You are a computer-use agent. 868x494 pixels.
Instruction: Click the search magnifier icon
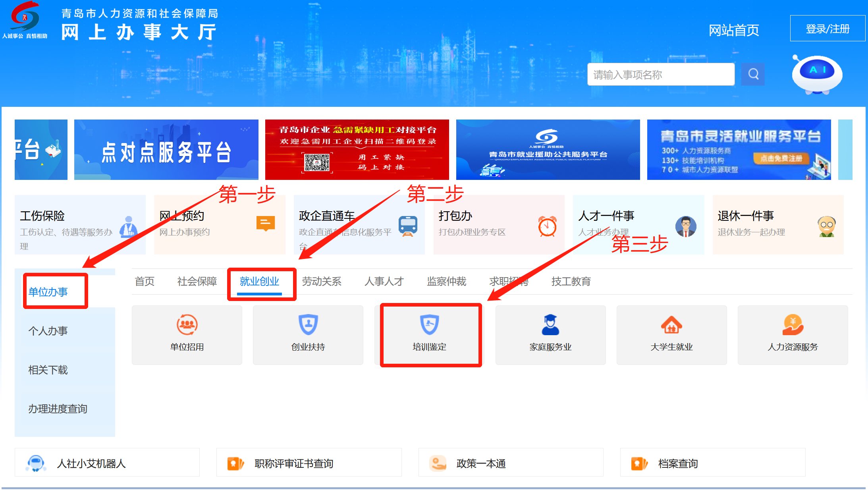[x=753, y=74]
